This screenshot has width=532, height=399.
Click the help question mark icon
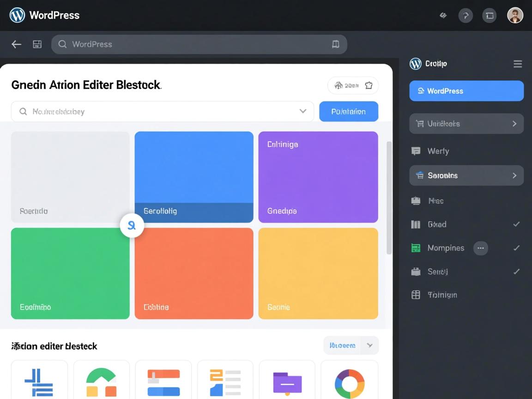(x=465, y=16)
